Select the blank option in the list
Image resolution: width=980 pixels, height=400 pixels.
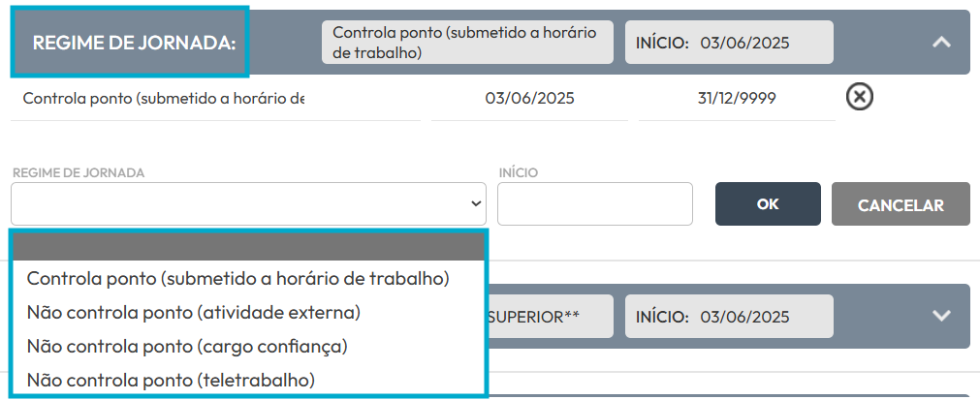(x=249, y=247)
